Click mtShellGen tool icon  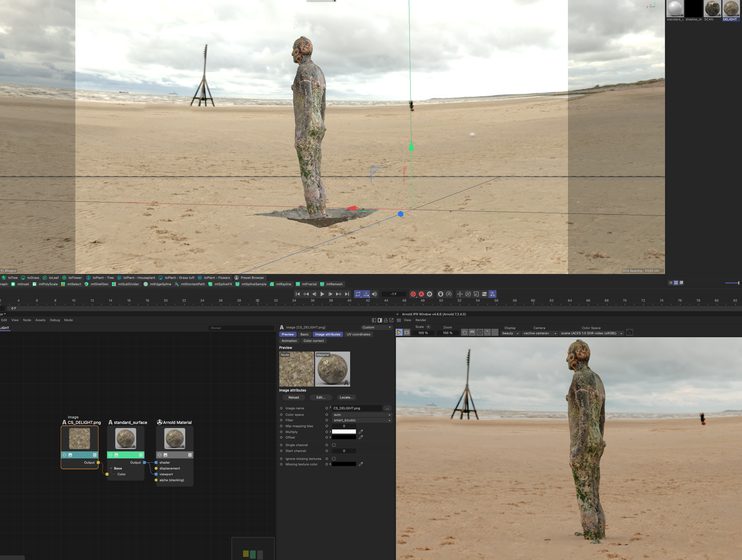87,284
